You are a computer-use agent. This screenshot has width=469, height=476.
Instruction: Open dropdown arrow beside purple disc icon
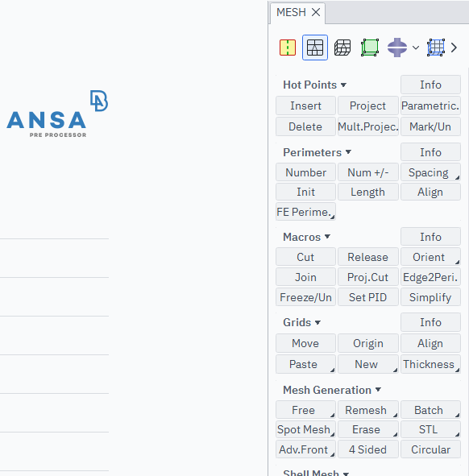pyautogui.click(x=416, y=48)
